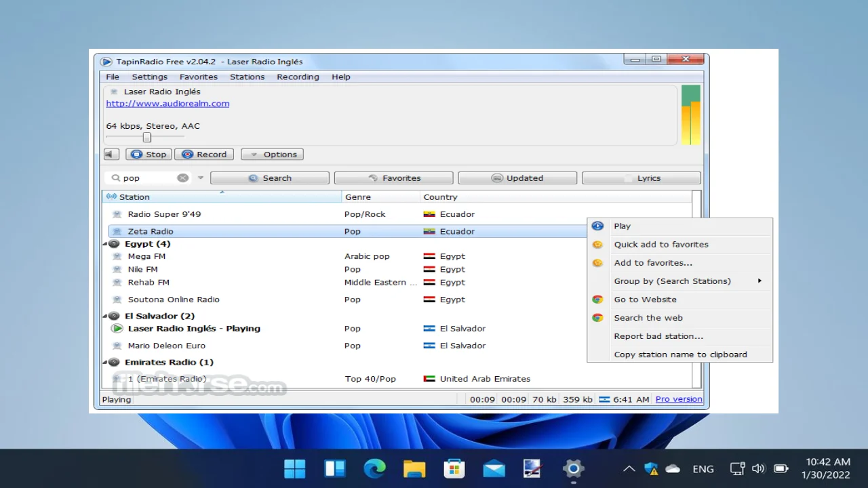The height and width of the screenshot is (488, 868).
Task: Select Soutona Online Radio station
Action: pos(174,300)
